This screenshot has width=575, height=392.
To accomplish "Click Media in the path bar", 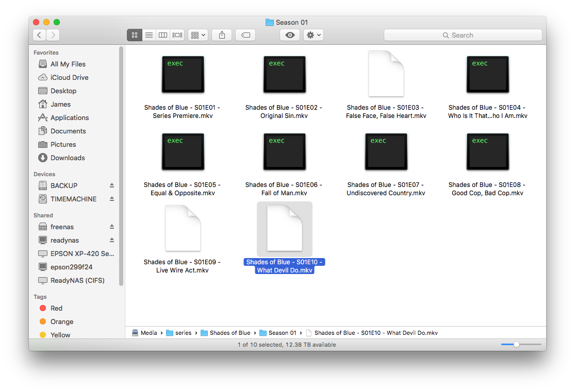I will (x=144, y=333).
